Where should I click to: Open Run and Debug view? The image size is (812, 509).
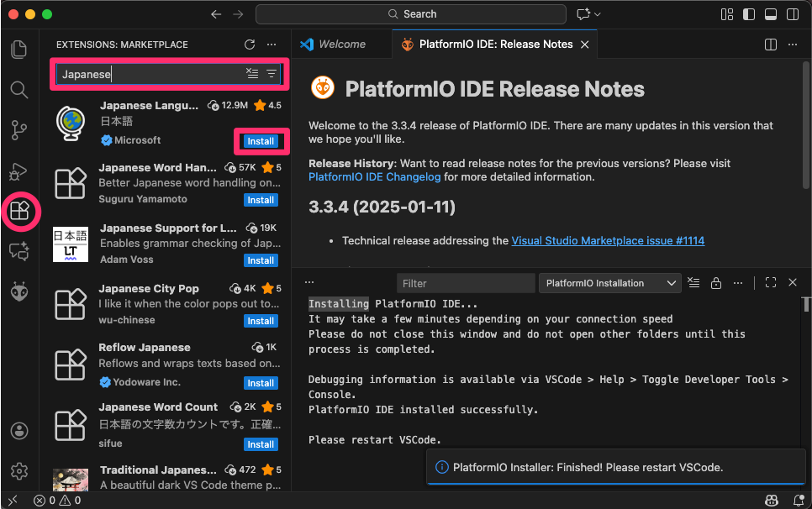click(x=18, y=171)
